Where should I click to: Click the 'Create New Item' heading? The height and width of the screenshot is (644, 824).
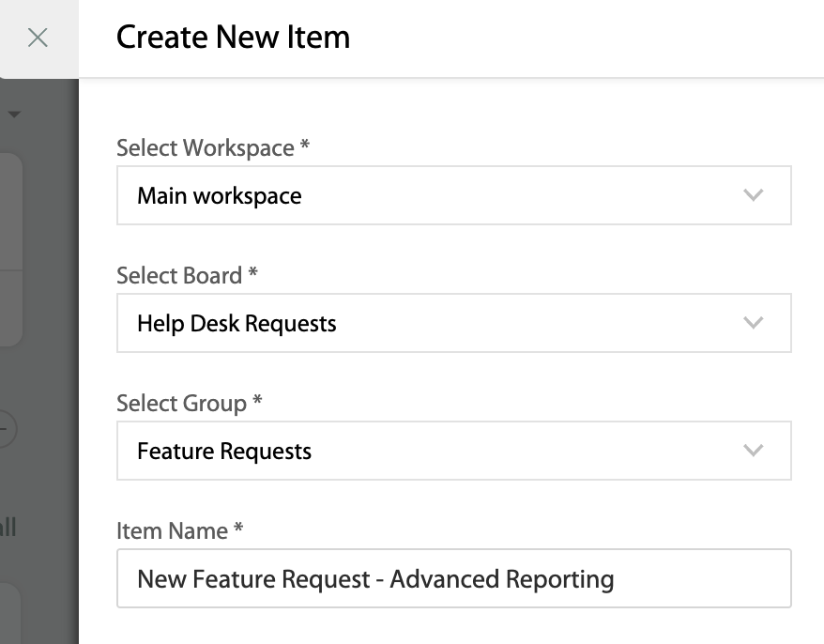[x=233, y=38]
